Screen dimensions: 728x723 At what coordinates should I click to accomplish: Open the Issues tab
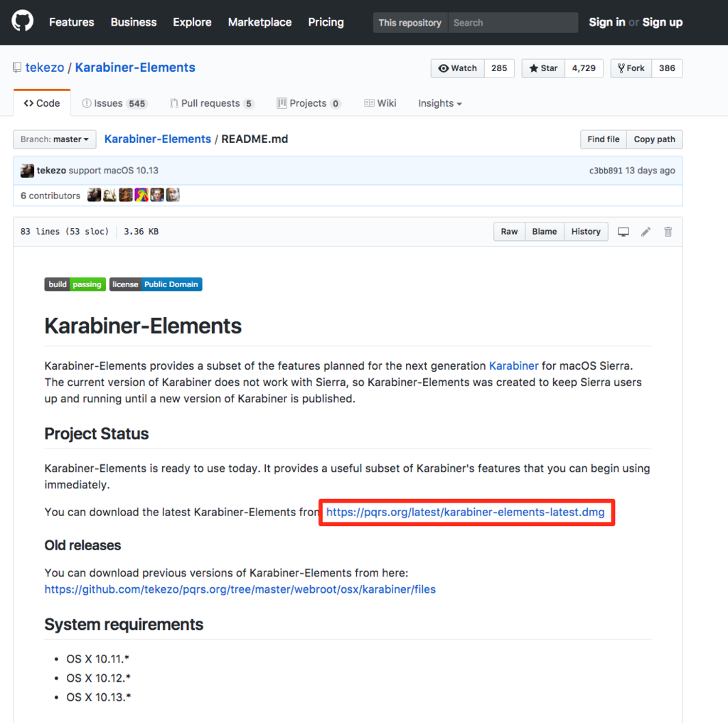tap(114, 103)
